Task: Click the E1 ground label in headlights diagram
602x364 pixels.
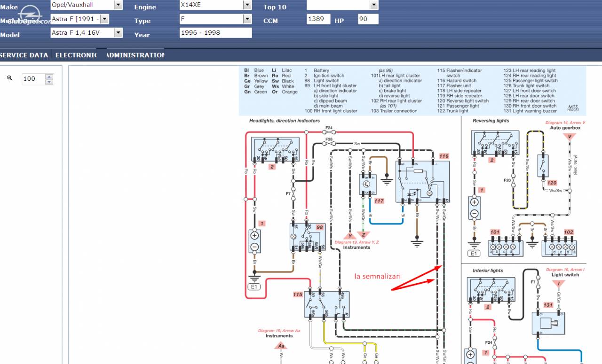Action: click(x=254, y=287)
